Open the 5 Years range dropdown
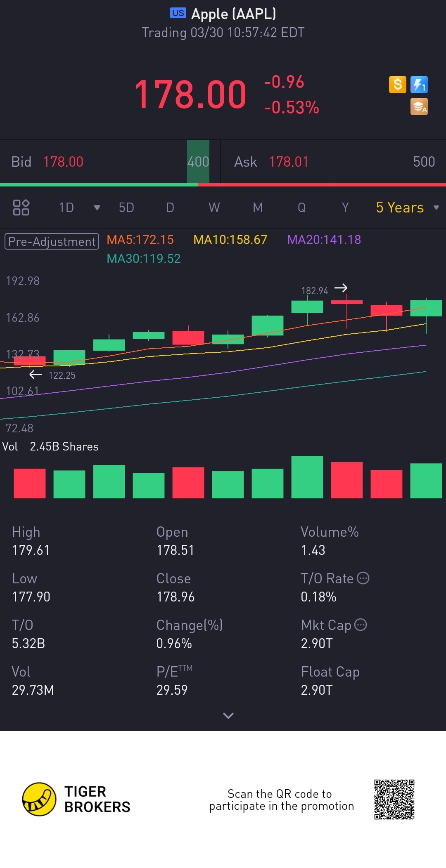Image resolution: width=446 pixels, height=868 pixels. (407, 208)
